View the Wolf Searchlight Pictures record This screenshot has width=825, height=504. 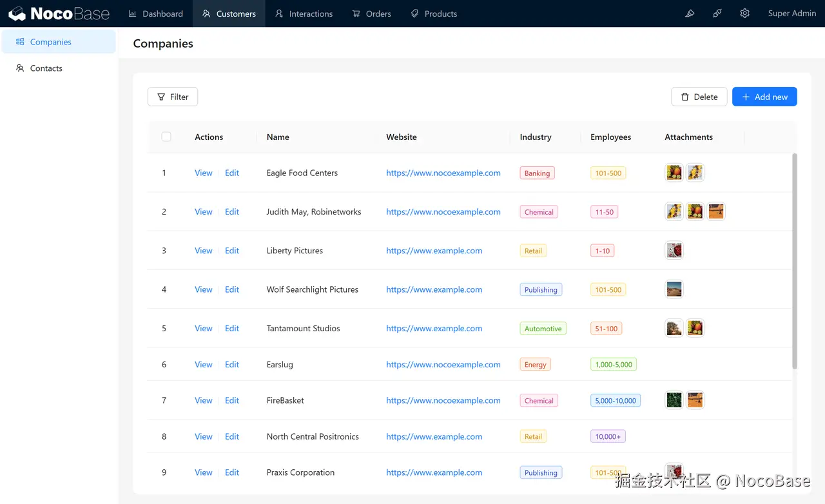(x=204, y=289)
